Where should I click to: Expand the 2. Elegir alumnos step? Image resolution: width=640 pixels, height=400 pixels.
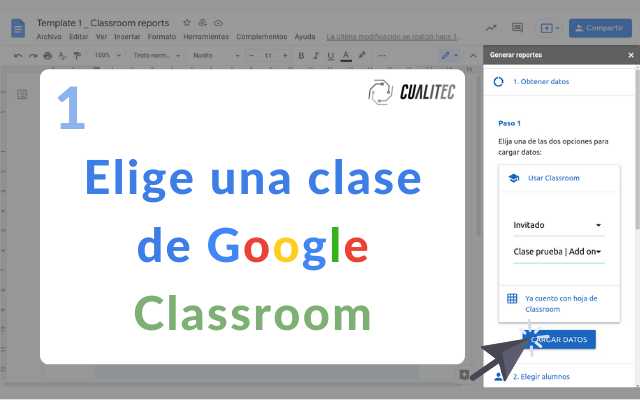coord(560,376)
